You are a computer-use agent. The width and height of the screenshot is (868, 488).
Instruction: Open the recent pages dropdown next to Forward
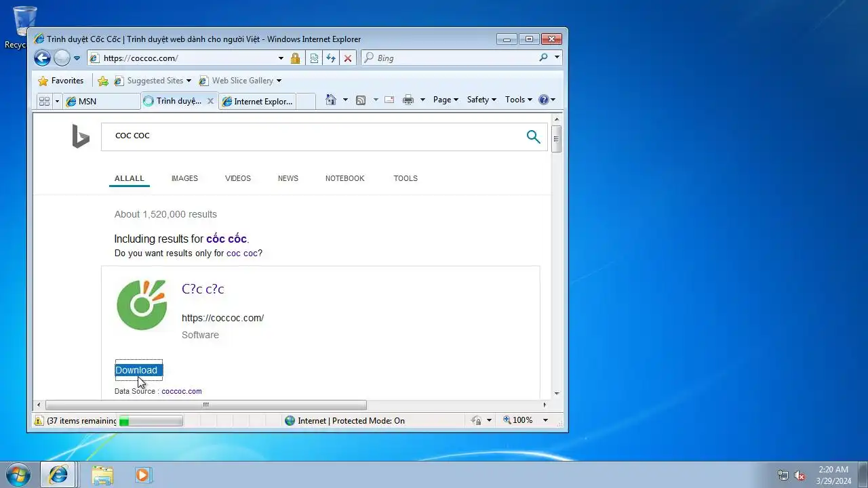(77, 58)
